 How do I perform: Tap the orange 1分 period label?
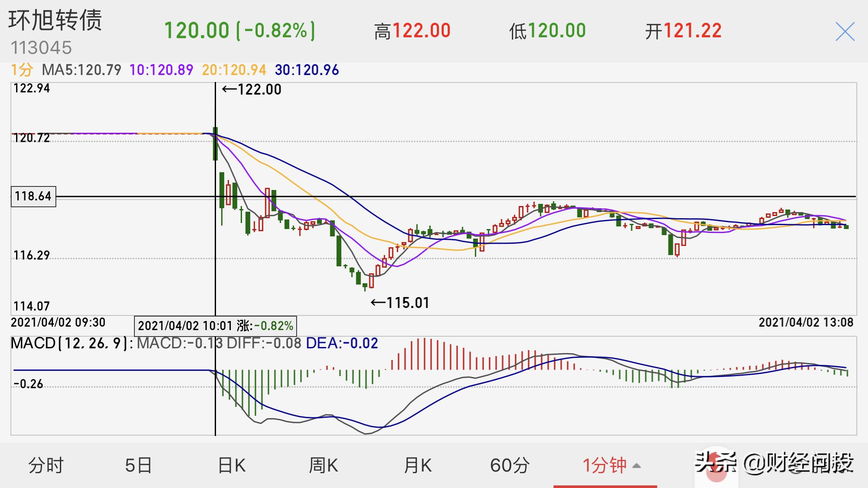tap(22, 70)
